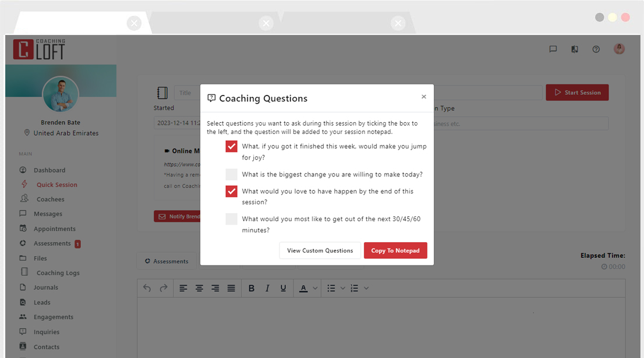This screenshot has width=644, height=358.
Task: Click the help question mark icon
Action: point(596,49)
